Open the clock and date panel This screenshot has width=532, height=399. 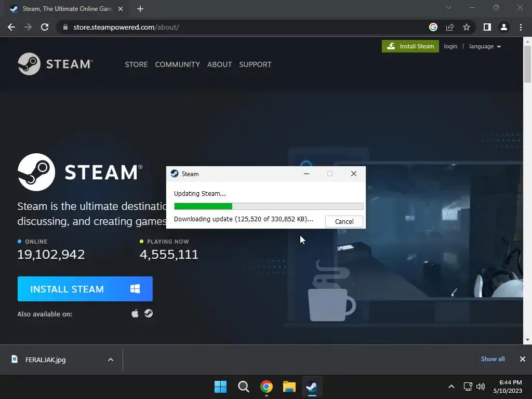coord(508,387)
